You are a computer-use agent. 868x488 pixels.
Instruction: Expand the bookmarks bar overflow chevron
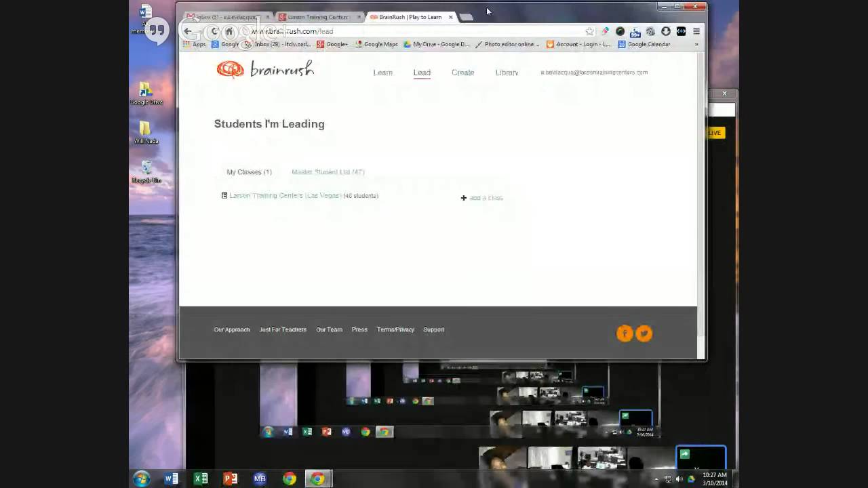tap(696, 44)
